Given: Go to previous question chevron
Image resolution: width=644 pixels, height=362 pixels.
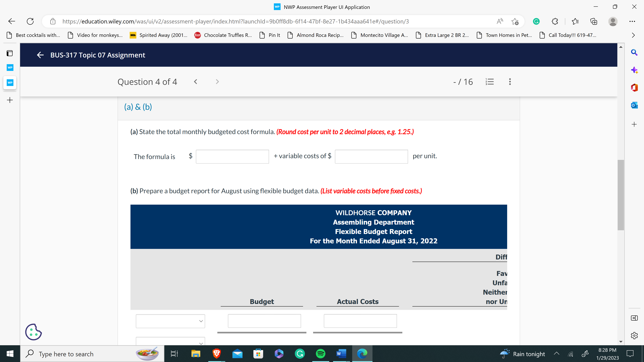Looking at the screenshot, I should click(x=196, y=82).
